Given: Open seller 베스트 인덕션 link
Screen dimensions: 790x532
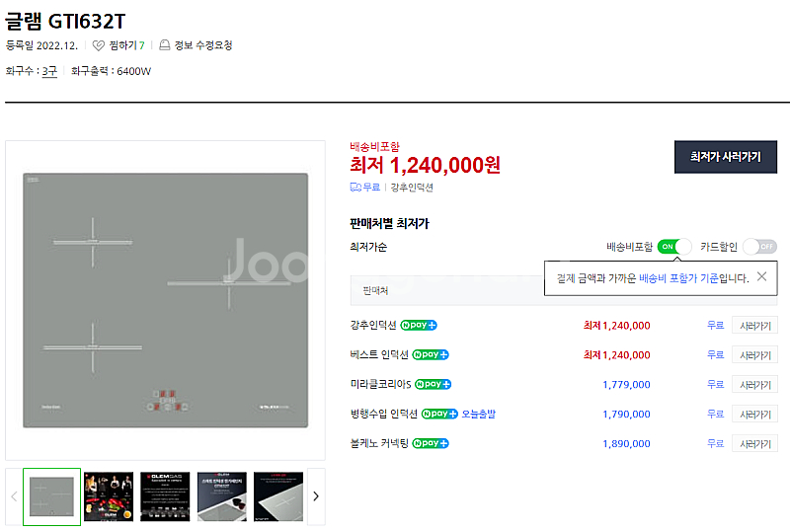Looking at the screenshot, I should click(379, 355).
